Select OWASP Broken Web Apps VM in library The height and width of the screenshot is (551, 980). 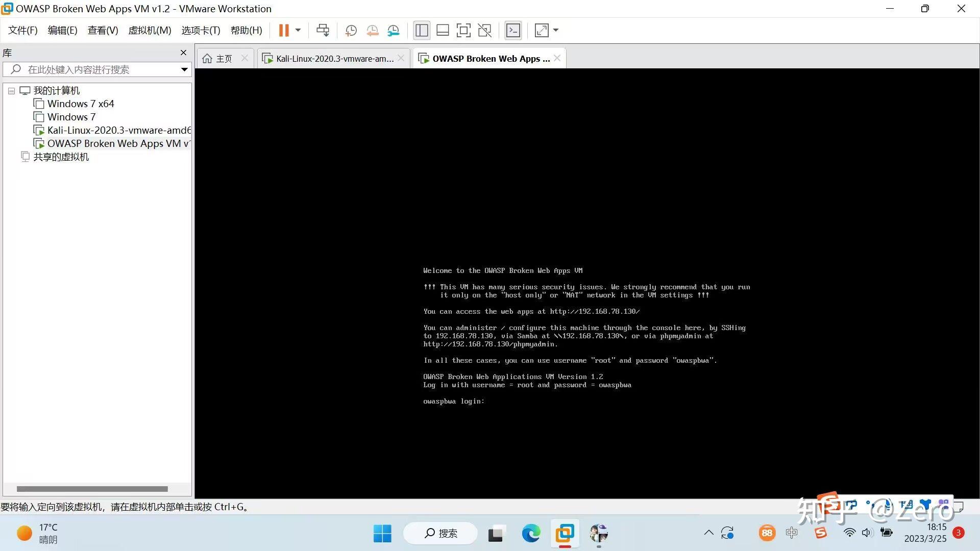[112, 143]
